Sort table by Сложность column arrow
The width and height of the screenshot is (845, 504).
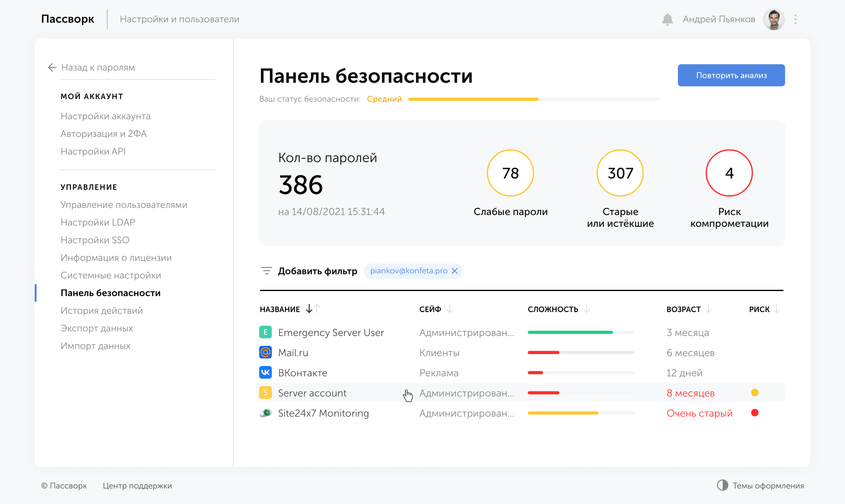click(587, 309)
